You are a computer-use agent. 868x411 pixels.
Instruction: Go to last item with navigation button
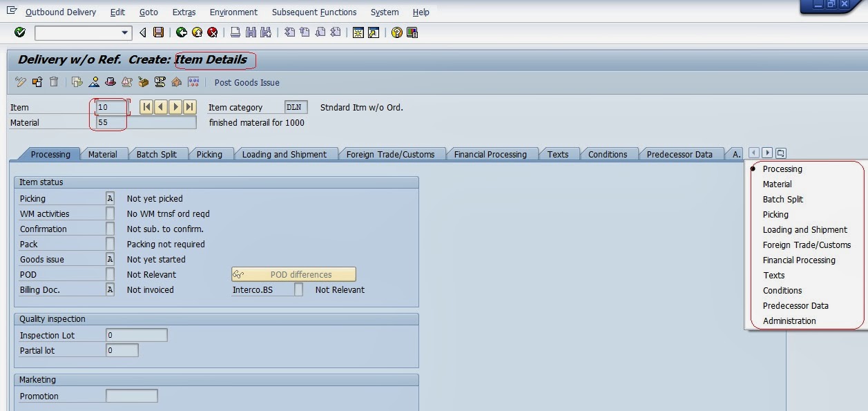tap(190, 107)
